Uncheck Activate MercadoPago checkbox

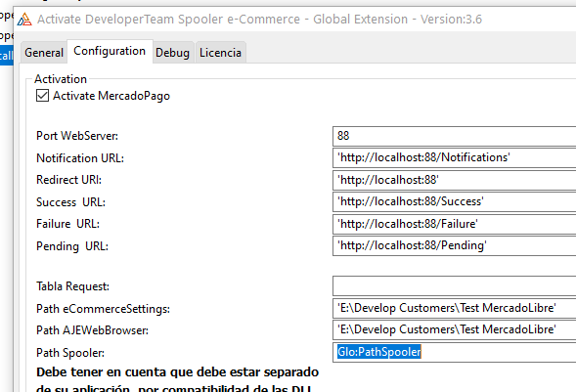pyautogui.click(x=43, y=96)
